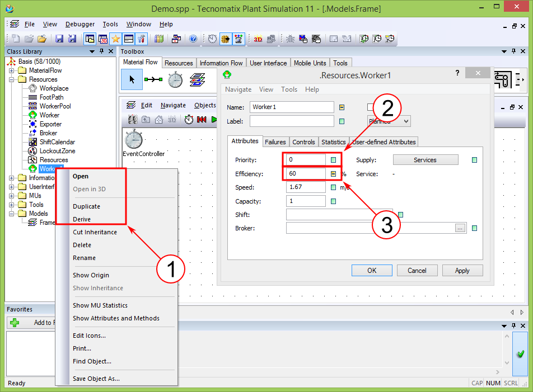533x392 pixels.
Task: Toggle the Console window toolbar icon
Action: pos(129,39)
